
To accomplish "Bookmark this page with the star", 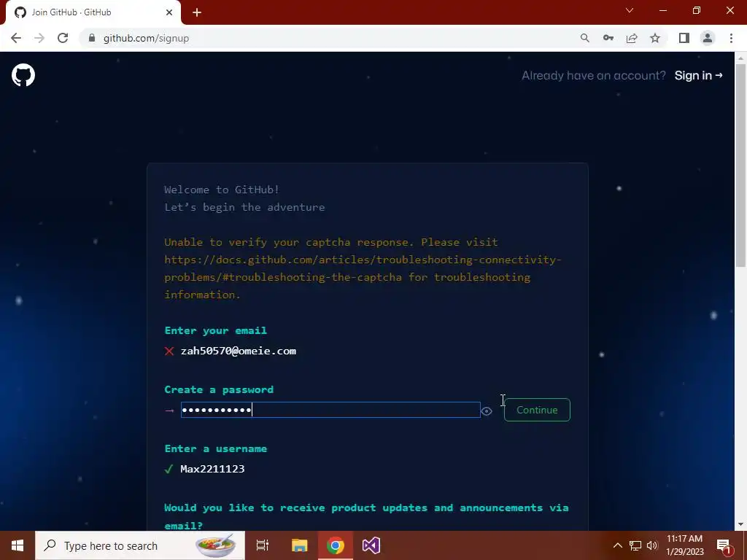I will pos(655,38).
